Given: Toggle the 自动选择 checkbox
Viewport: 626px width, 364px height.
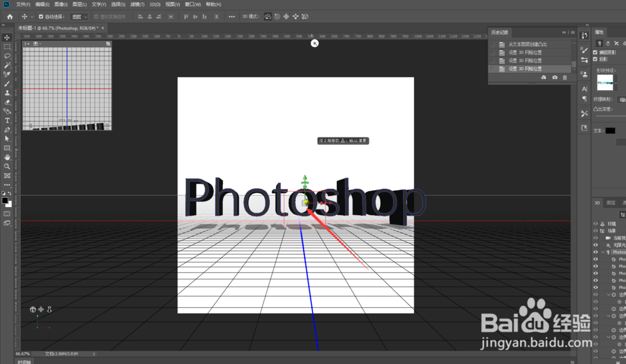Looking at the screenshot, I should [41, 17].
